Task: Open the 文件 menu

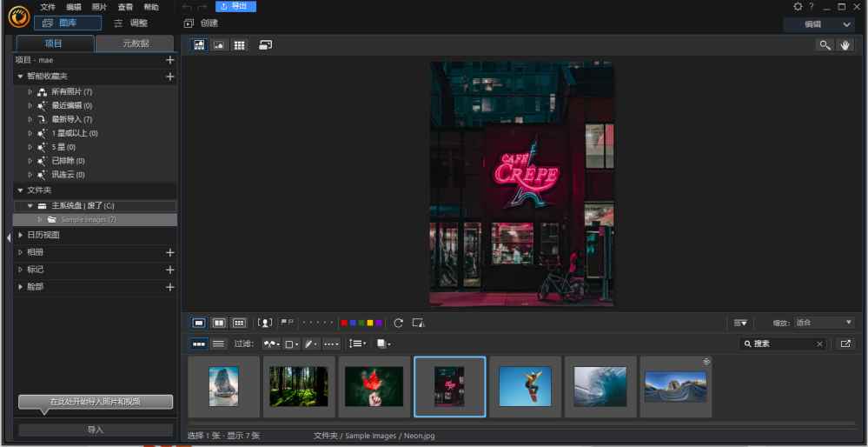Action: (47, 7)
